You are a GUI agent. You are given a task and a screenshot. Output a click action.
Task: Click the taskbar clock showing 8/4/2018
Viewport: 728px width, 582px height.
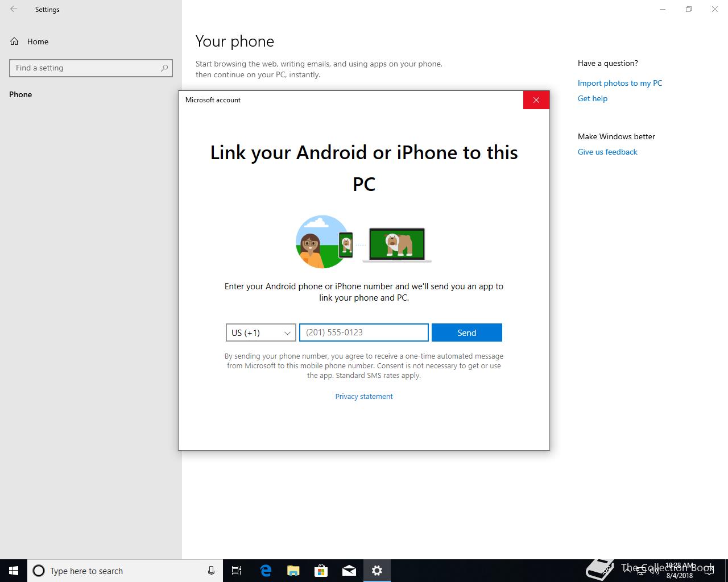(x=680, y=571)
